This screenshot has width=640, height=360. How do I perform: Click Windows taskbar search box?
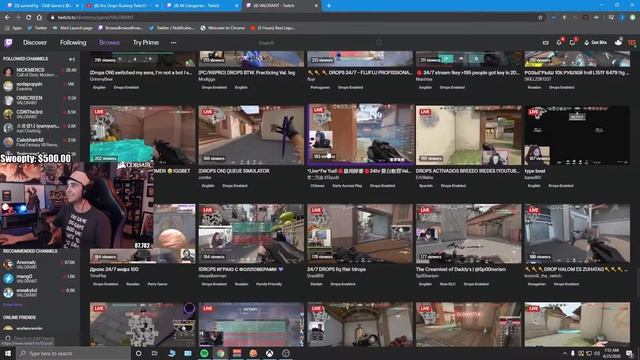tap(73, 353)
